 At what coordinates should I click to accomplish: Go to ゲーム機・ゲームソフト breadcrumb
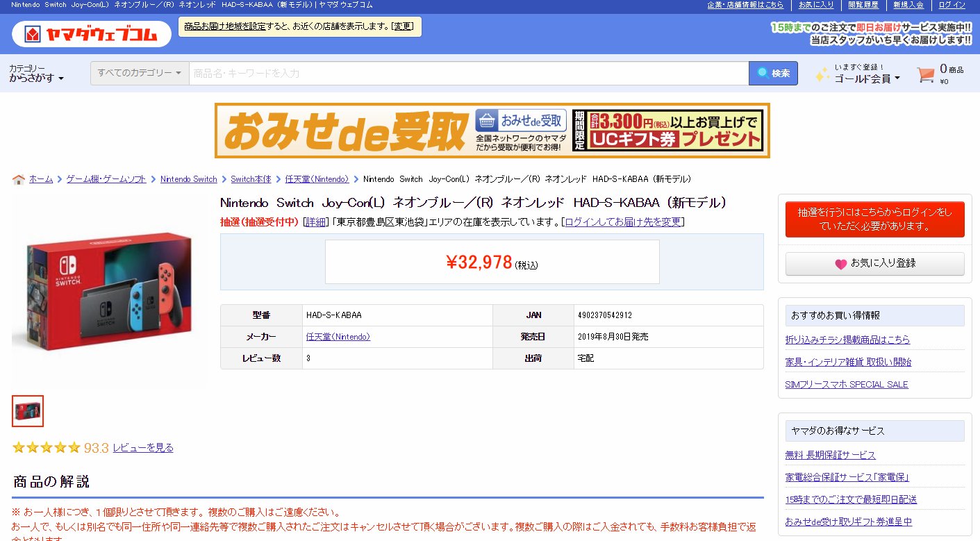(x=106, y=179)
